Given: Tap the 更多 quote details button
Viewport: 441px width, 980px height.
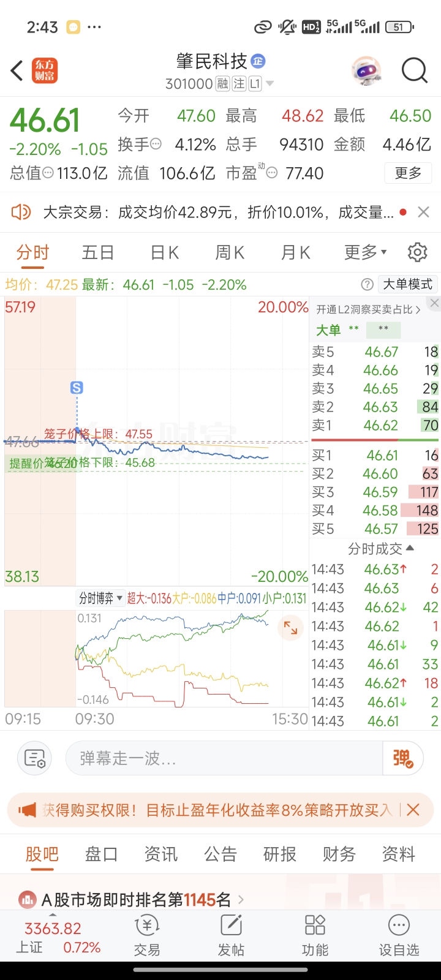Looking at the screenshot, I should (x=409, y=173).
